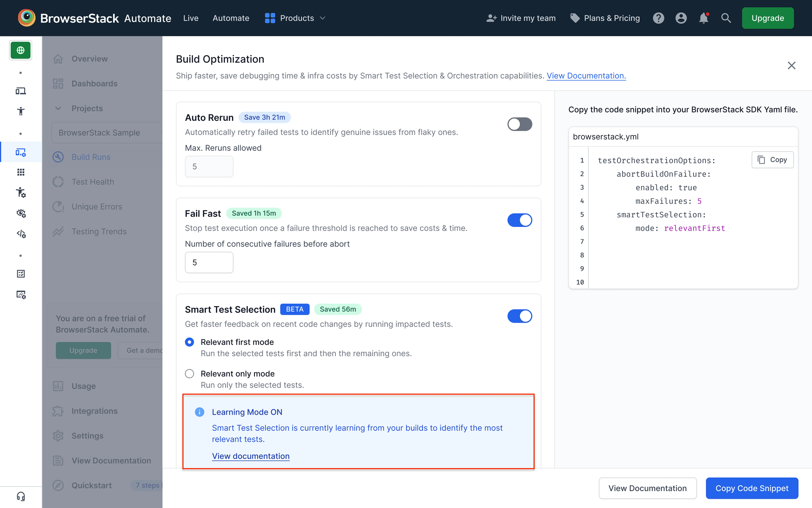Go to the Automate tab in top navigation
812x508 pixels.
click(x=231, y=18)
